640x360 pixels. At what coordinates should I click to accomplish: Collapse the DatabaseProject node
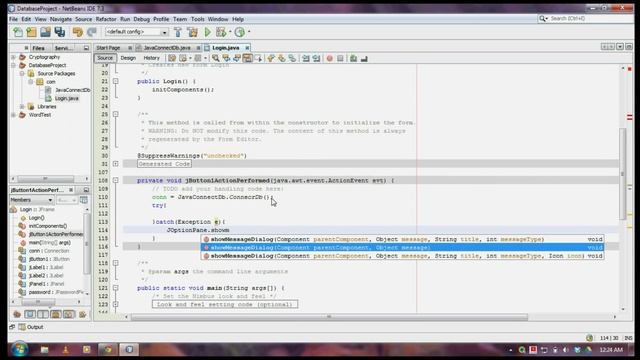click(x=13, y=65)
